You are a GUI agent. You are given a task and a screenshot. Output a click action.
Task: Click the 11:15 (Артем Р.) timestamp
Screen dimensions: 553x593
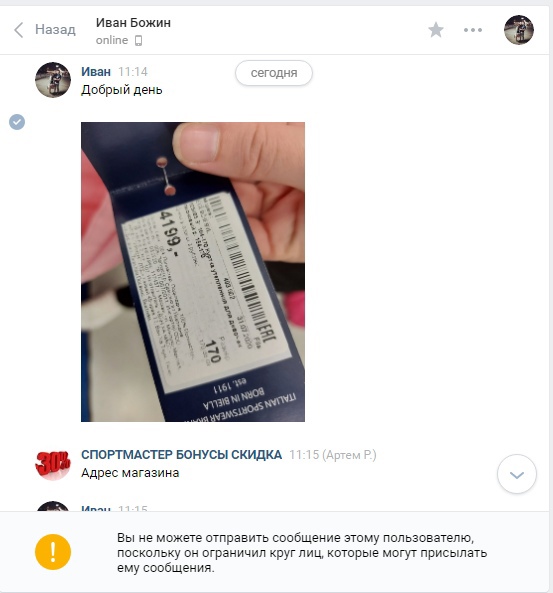coord(333,455)
